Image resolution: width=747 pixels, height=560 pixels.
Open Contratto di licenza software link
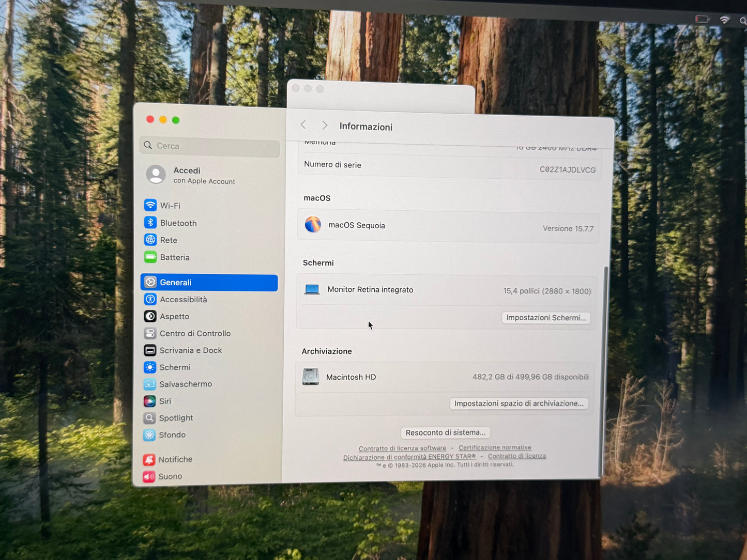(x=402, y=448)
